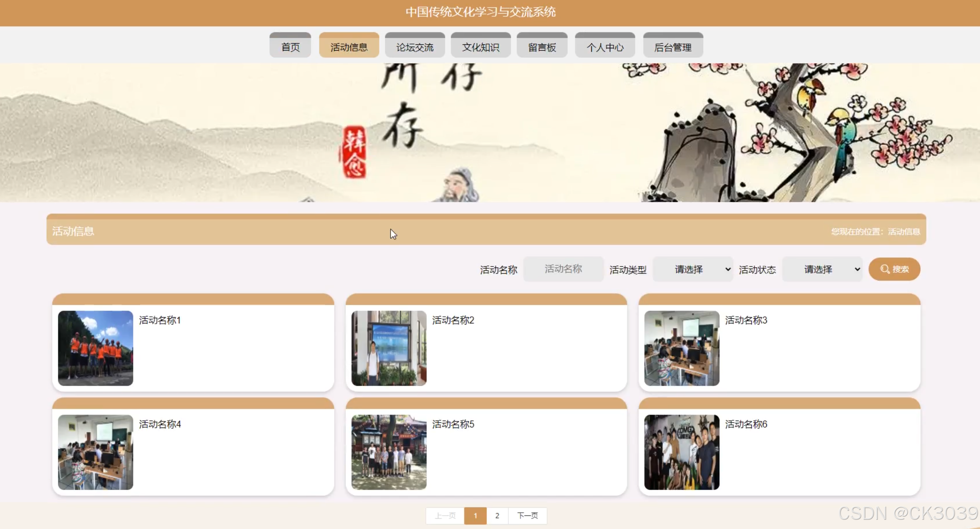The width and height of the screenshot is (980, 529).
Task: Enter 后台管理 section
Action: [673, 47]
